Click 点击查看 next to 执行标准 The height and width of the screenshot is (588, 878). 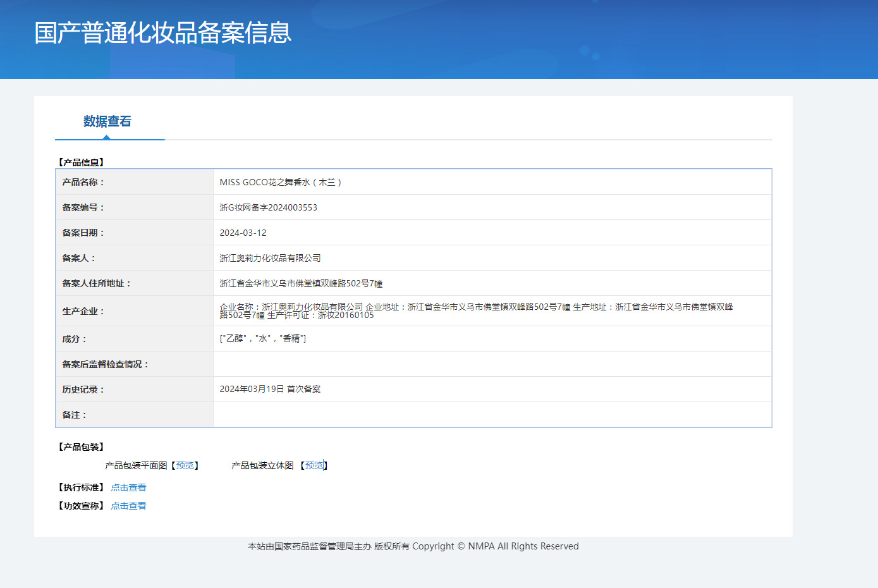128,487
